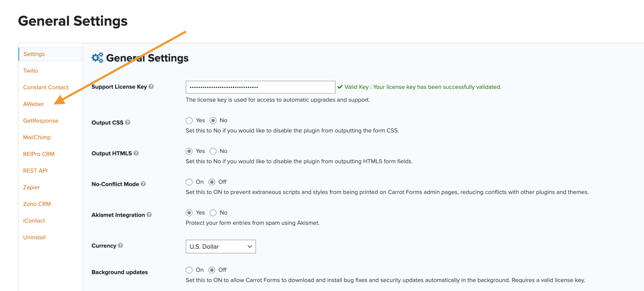This screenshot has width=644, height=291.
Task: Click the Currency help icon
Action: click(x=120, y=245)
